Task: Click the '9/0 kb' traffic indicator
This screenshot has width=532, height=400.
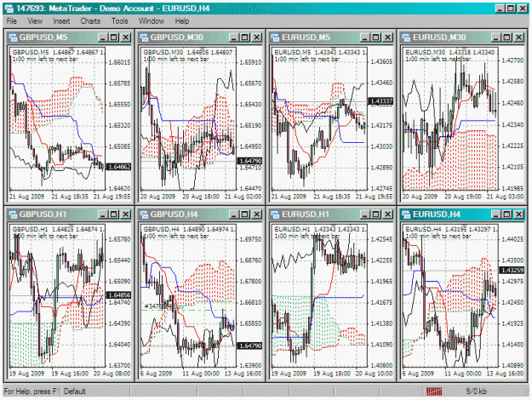Action: [476, 391]
